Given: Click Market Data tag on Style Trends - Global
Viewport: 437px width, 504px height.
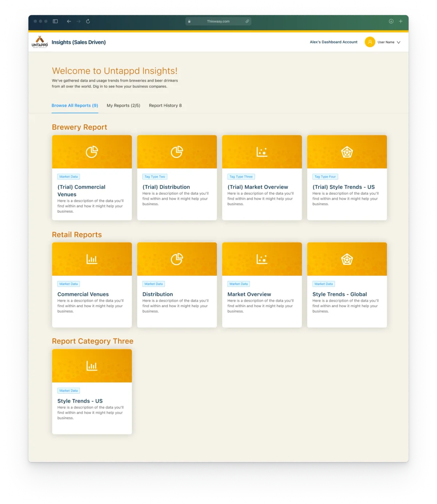Looking at the screenshot, I should click(324, 284).
